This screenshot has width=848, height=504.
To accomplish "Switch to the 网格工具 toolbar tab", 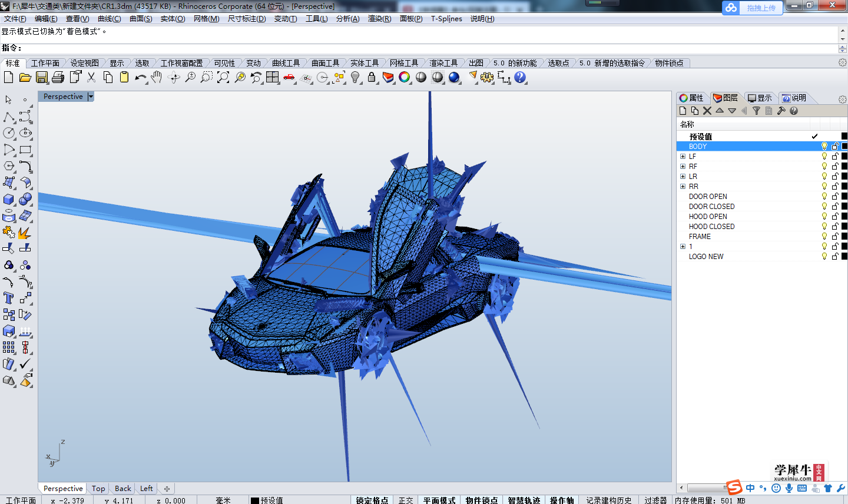I will click(x=404, y=63).
